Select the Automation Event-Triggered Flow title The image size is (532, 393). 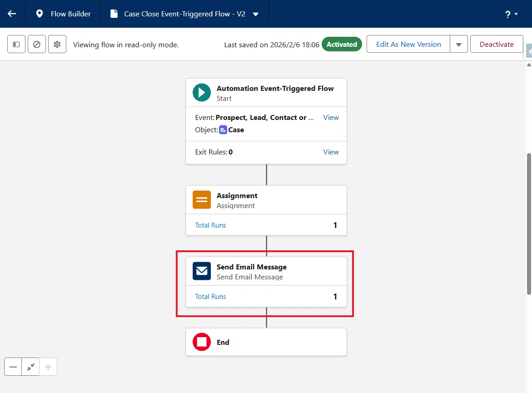(x=275, y=88)
